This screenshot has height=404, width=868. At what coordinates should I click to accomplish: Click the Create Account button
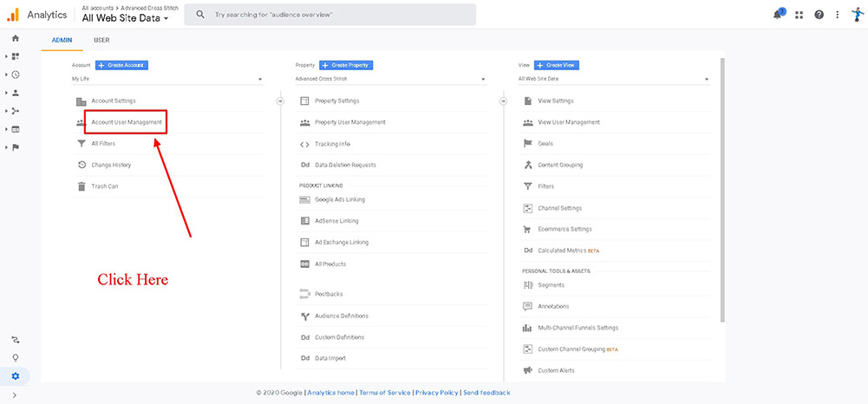pos(121,65)
